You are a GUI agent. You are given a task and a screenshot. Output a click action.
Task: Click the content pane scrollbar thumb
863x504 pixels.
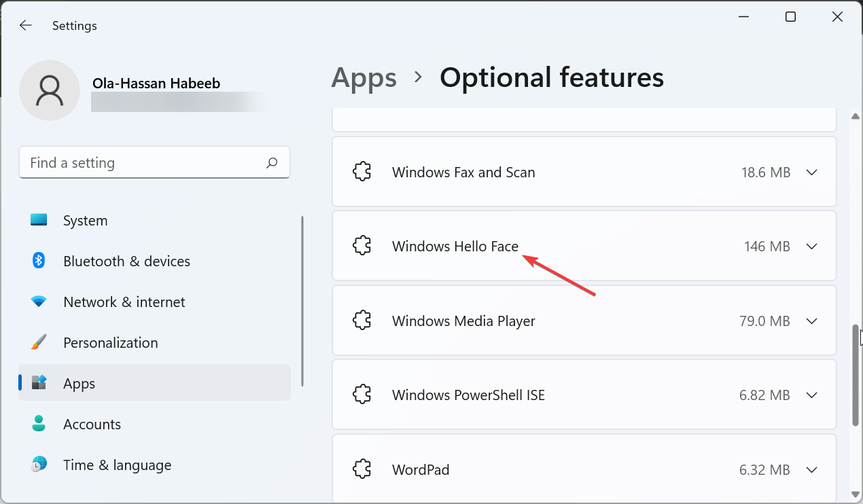coord(856,376)
